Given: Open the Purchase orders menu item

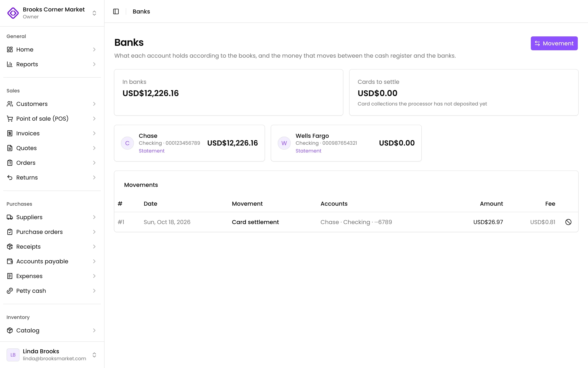Looking at the screenshot, I should [x=52, y=232].
